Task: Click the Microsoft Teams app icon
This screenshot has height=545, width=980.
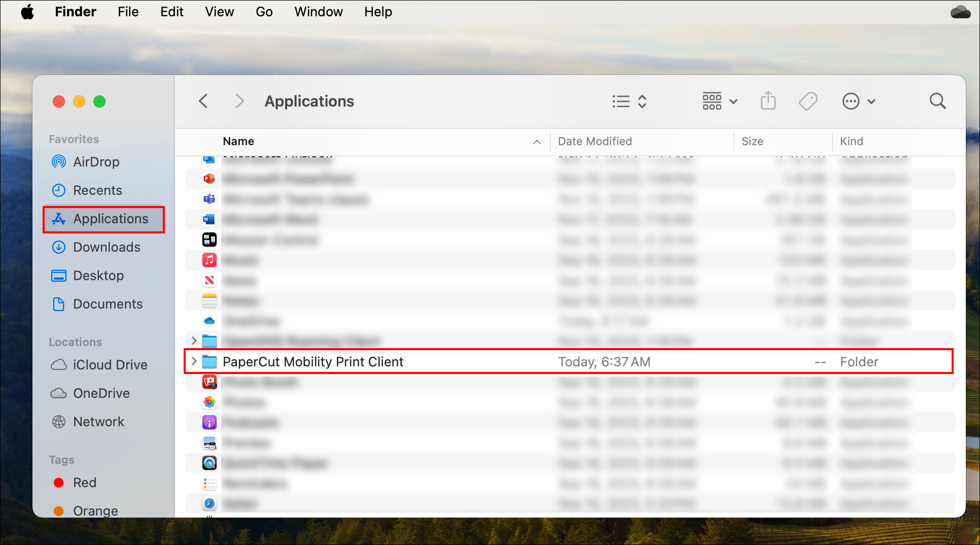Action: 209,199
